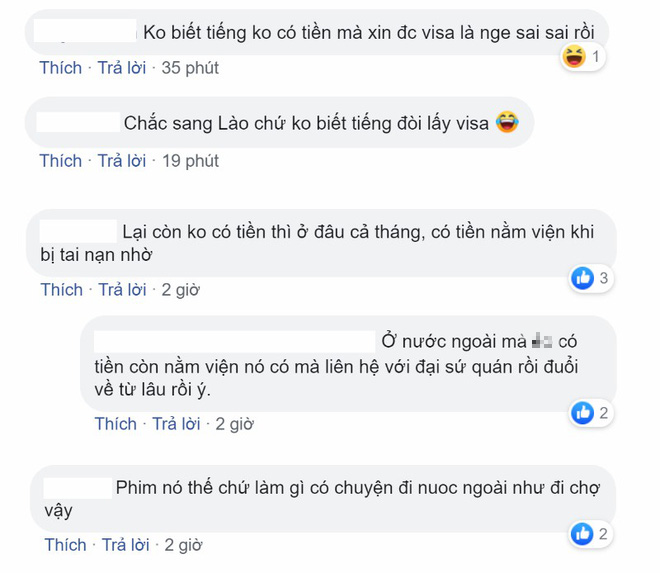Click crying-laughing emoji in Lào comment

507,123
